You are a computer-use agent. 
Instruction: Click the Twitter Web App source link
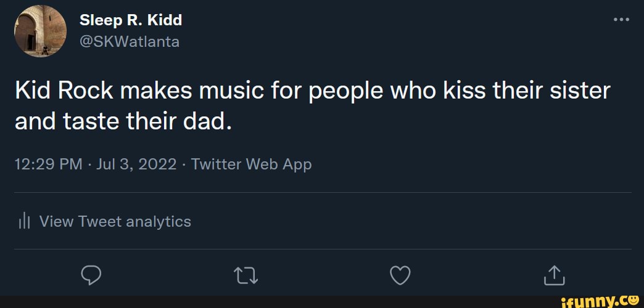[251, 164]
